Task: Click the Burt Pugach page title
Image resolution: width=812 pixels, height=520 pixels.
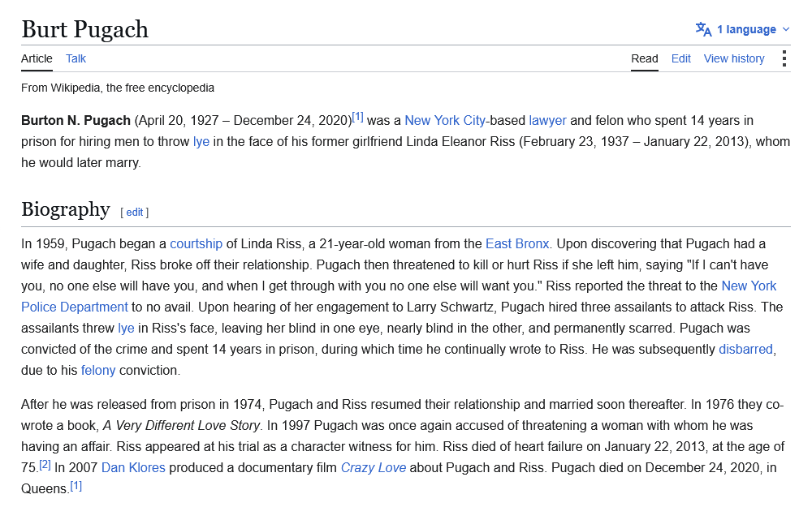Action: (x=85, y=29)
